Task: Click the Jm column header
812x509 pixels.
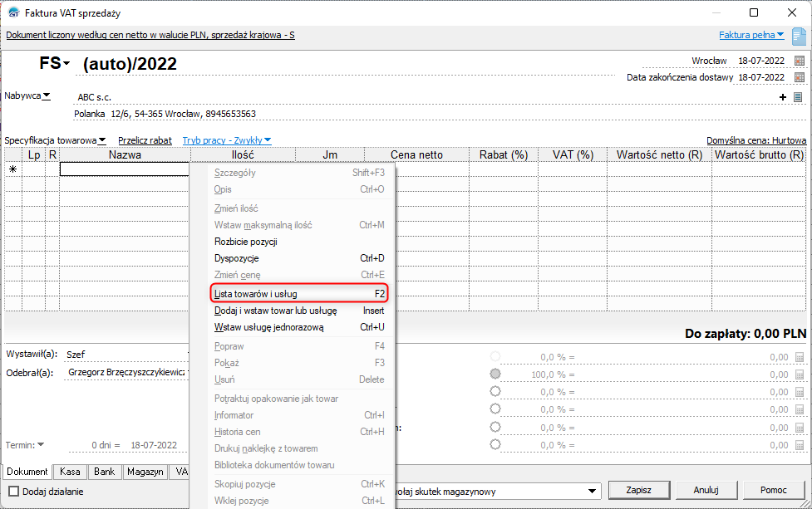Action: click(x=330, y=154)
